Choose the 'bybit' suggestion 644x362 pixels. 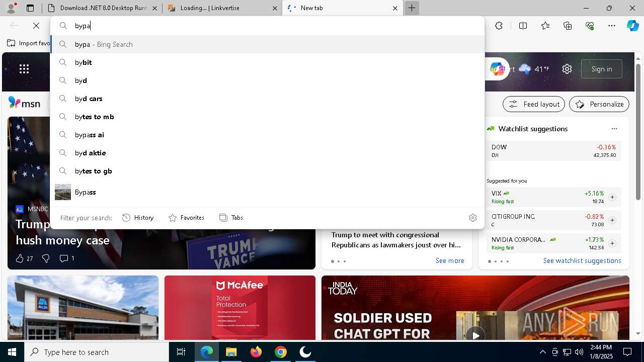[x=267, y=62]
